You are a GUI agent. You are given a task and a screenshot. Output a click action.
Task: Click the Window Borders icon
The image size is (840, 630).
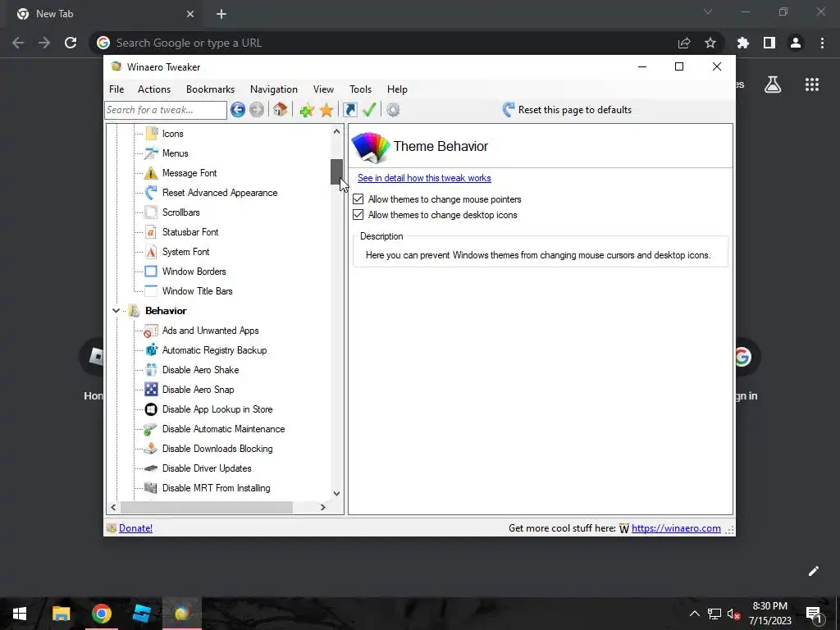tap(152, 271)
